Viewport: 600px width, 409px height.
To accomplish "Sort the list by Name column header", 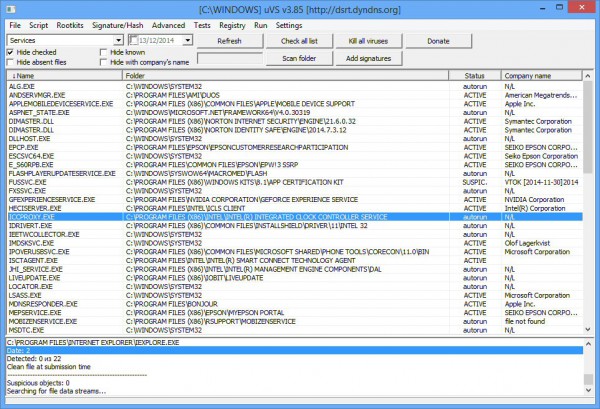I will (64, 76).
